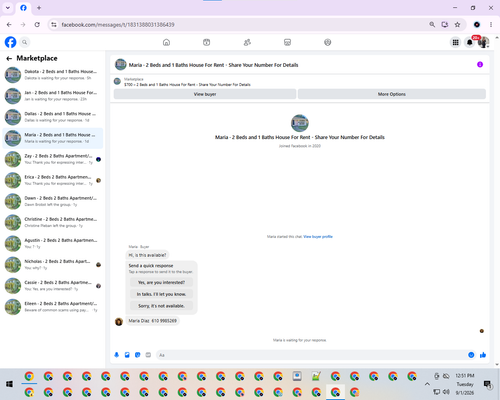The height and width of the screenshot is (400, 500).
Task: Open the View buyer profile link
Action: 318,237
